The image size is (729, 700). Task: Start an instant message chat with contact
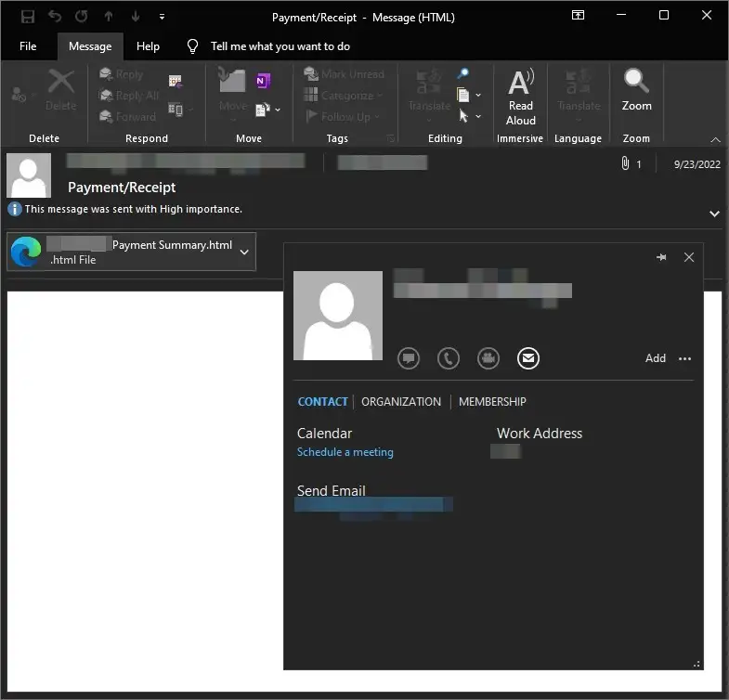(409, 358)
